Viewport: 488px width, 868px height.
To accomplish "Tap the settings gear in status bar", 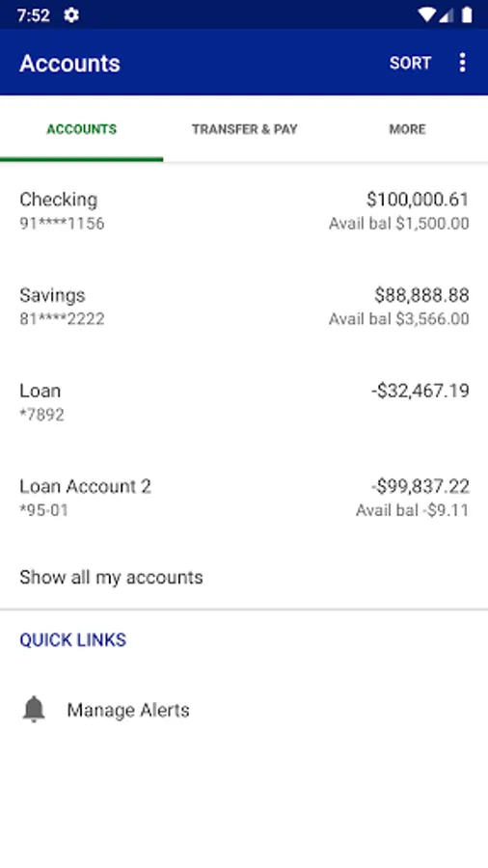I will pyautogui.click(x=71, y=14).
